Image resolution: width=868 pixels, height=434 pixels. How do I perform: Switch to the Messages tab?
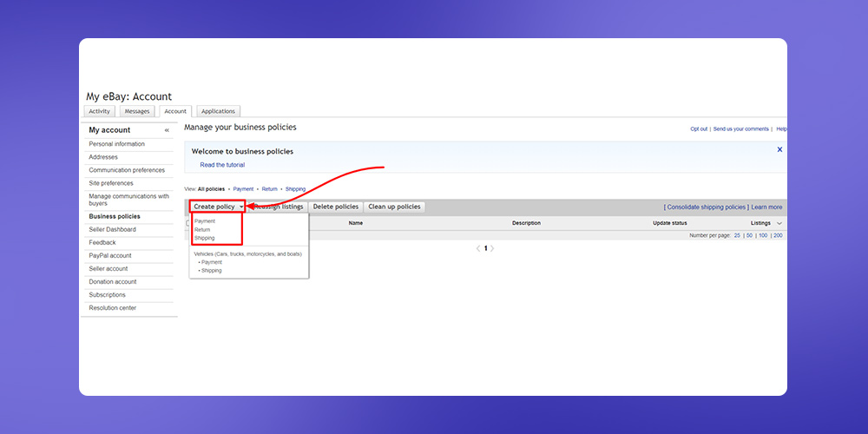coord(137,111)
